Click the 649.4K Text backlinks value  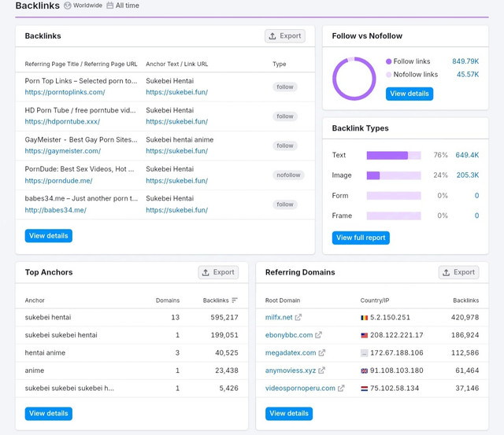pos(467,155)
